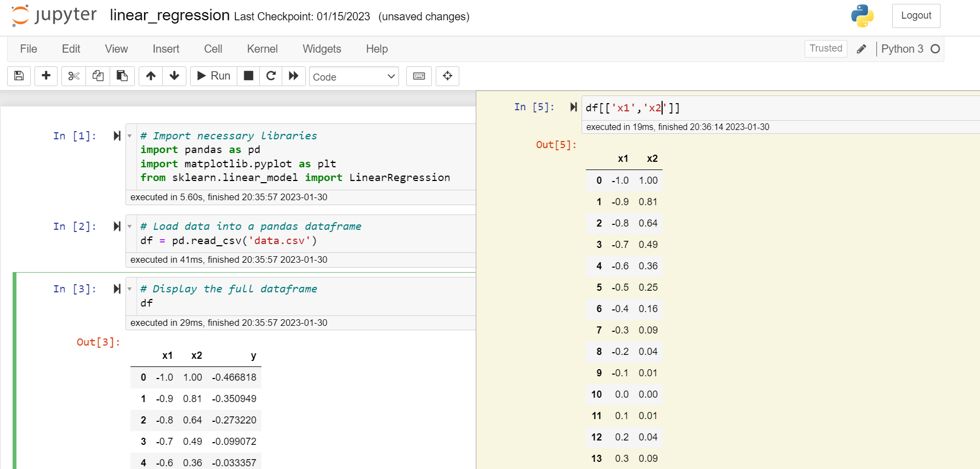
Task: Restart kernel and run all cells
Action: (294, 76)
